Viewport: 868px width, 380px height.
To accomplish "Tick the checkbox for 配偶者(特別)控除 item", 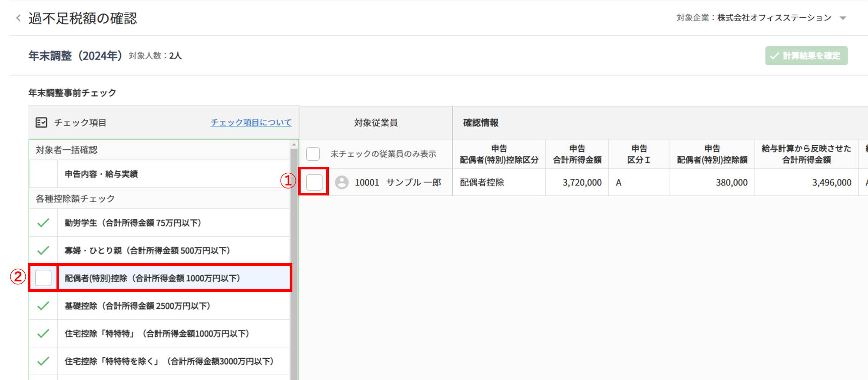I will point(43,278).
